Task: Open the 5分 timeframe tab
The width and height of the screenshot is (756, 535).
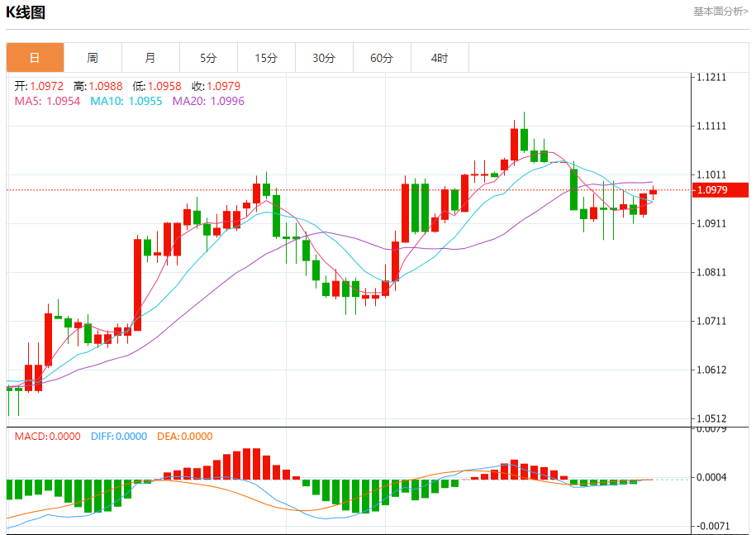Action: [x=209, y=57]
